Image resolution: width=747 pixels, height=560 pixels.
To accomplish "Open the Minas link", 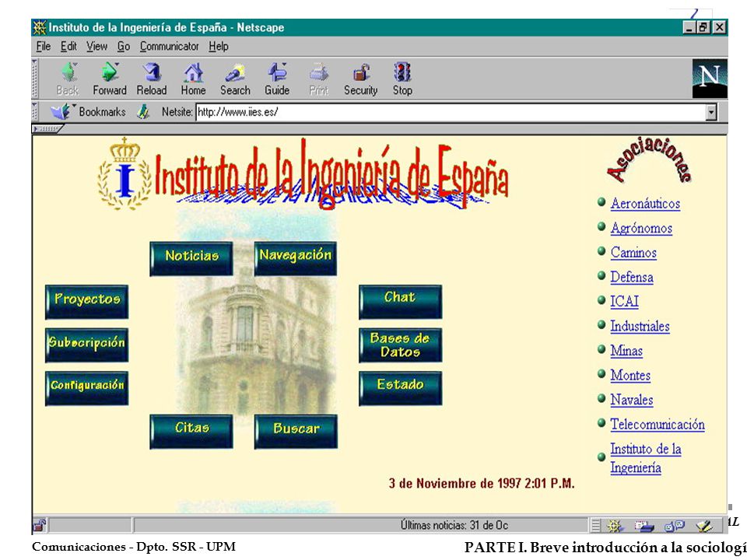I will (x=626, y=351).
